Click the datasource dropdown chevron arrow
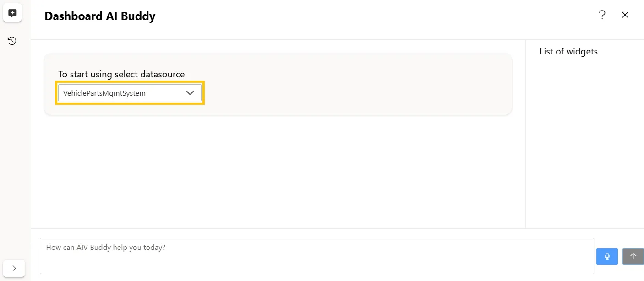 pyautogui.click(x=190, y=93)
